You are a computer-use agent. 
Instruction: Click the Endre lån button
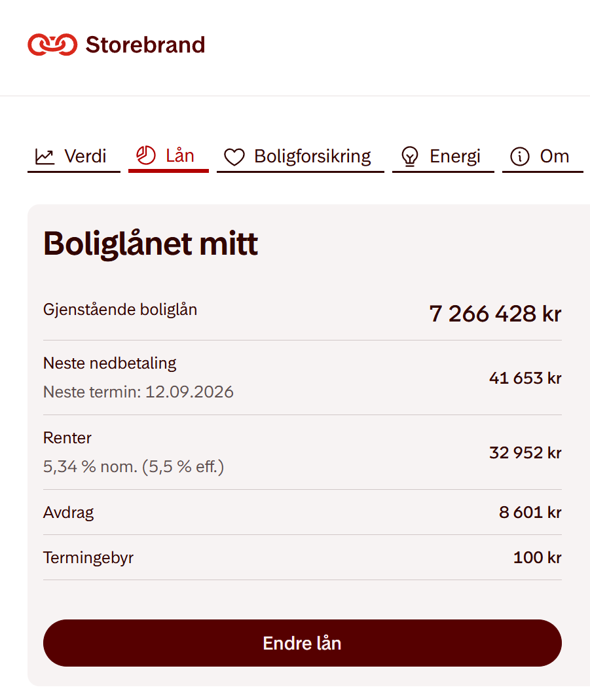302,643
